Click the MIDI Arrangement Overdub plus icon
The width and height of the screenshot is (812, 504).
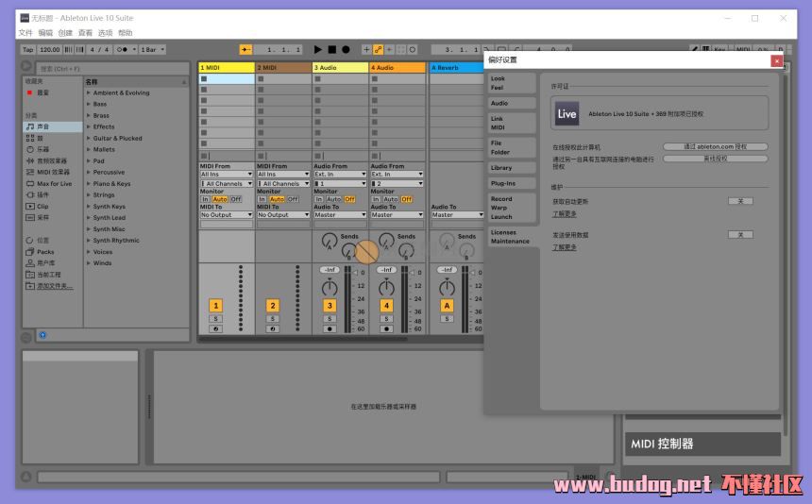tap(366, 50)
